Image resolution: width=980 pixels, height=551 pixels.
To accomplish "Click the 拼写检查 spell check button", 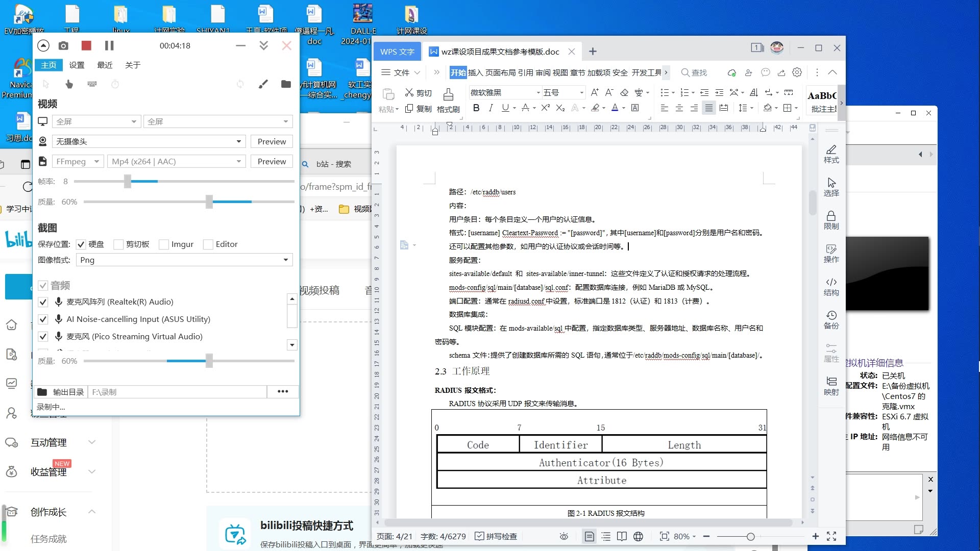I will coord(496,536).
